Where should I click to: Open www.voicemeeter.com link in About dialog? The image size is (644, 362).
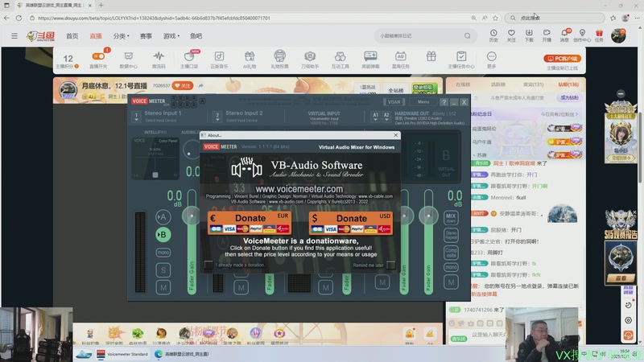click(299, 189)
